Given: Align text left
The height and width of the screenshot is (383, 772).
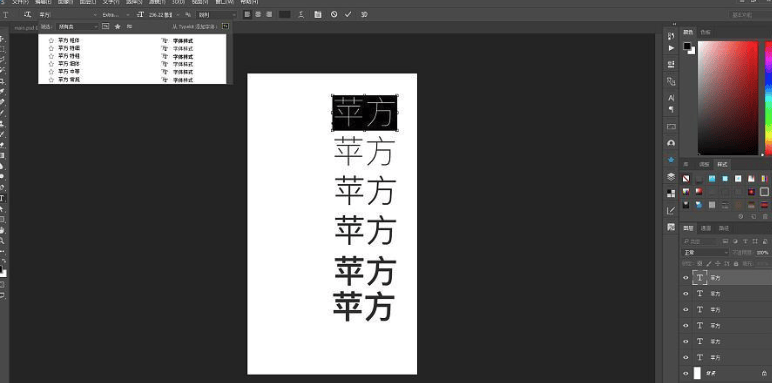Looking at the screenshot, I should click(x=248, y=15).
